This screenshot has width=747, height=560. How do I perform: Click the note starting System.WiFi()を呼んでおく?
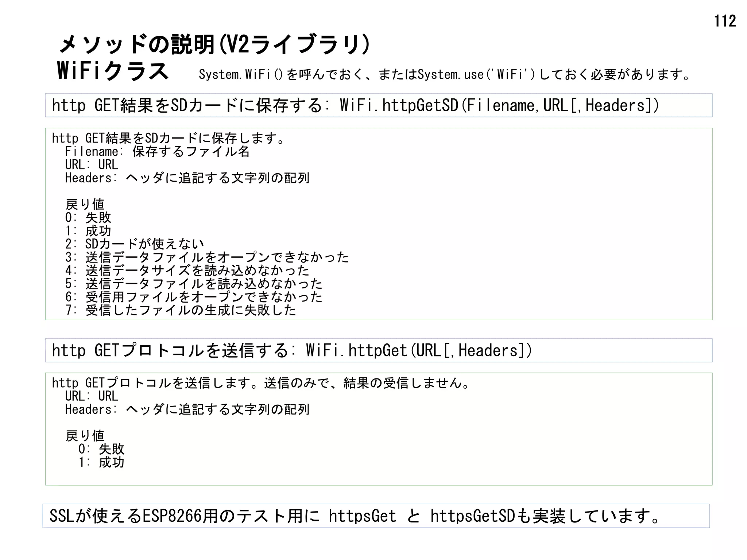pyautogui.click(x=445, y=74)
